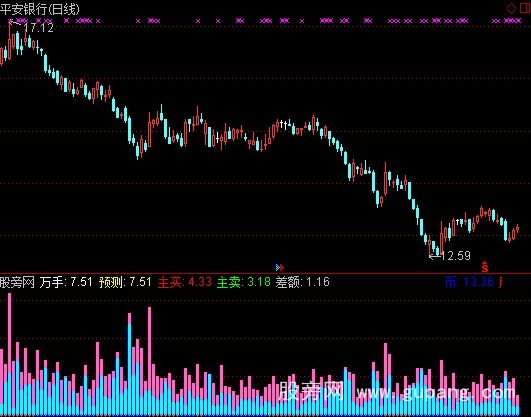Click the red rectangle panel icon beside diamond
This screenshot has width=531, height=417.
click(x=525, y=8)
